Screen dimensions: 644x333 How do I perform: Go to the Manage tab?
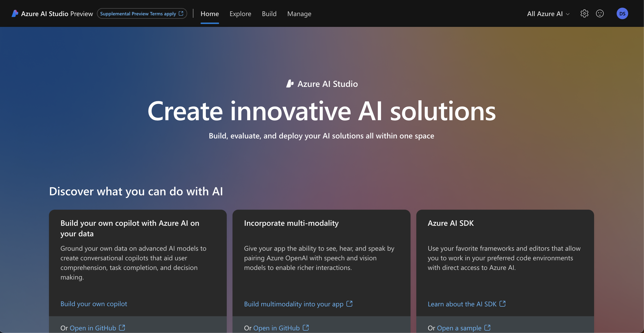tap(299, 14)
